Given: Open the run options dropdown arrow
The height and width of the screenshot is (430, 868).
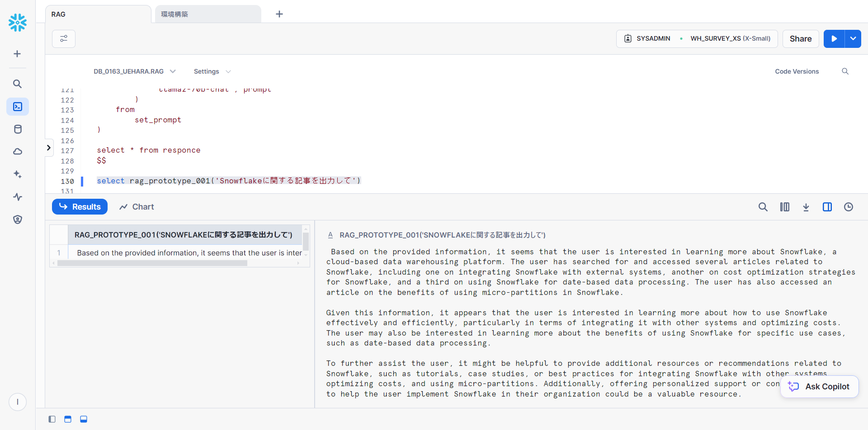Looking at the screenshot, I should [x=853, y=39].
